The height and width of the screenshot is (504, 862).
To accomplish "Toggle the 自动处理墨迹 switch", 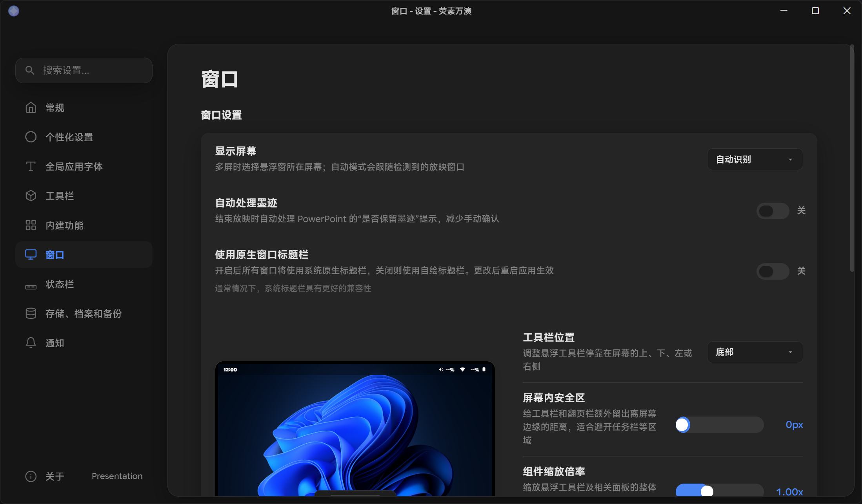I will click(773, 211).
